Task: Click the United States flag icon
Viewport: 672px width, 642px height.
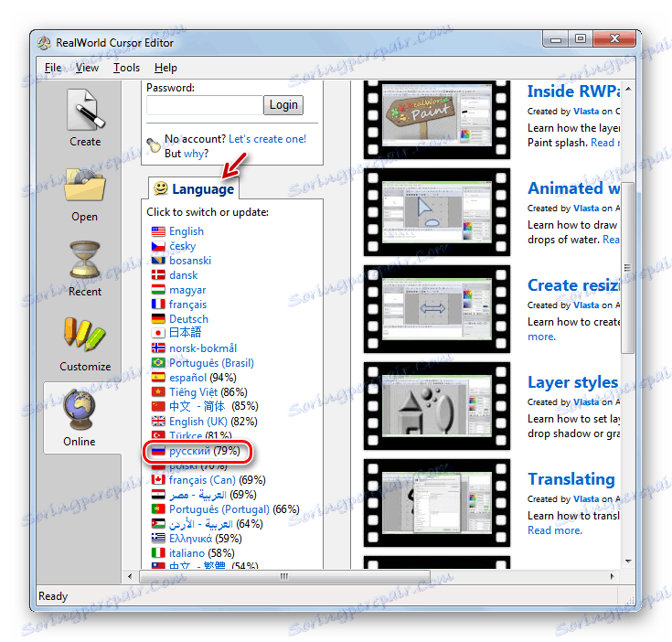Action: [x=158, y=231]
